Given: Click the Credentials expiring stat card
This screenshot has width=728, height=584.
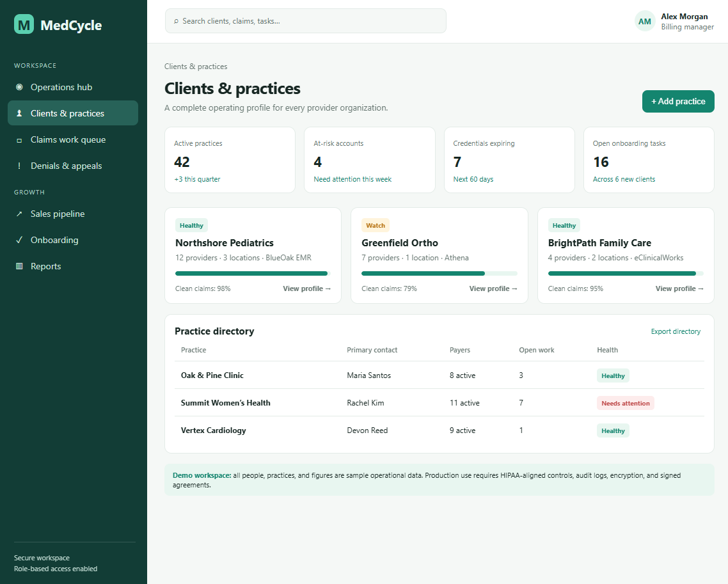Looking at the screenshot, I should click(509, 160).
